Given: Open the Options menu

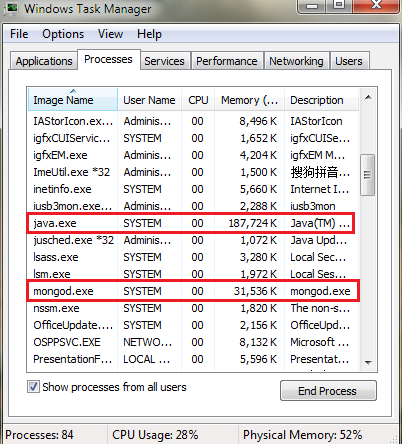Looking at the screenshot, I should [x=63, y=34].
